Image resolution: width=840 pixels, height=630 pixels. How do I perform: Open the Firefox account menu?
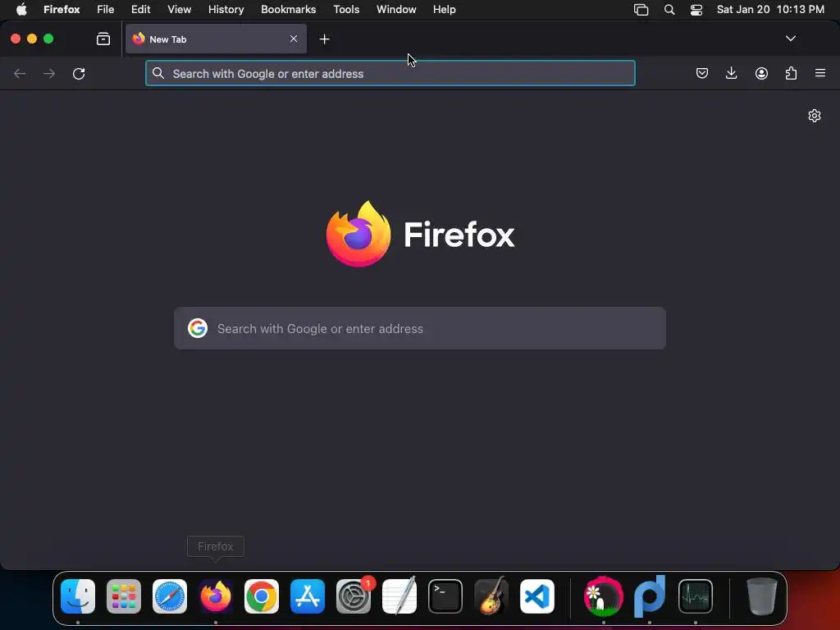(761, 73)
